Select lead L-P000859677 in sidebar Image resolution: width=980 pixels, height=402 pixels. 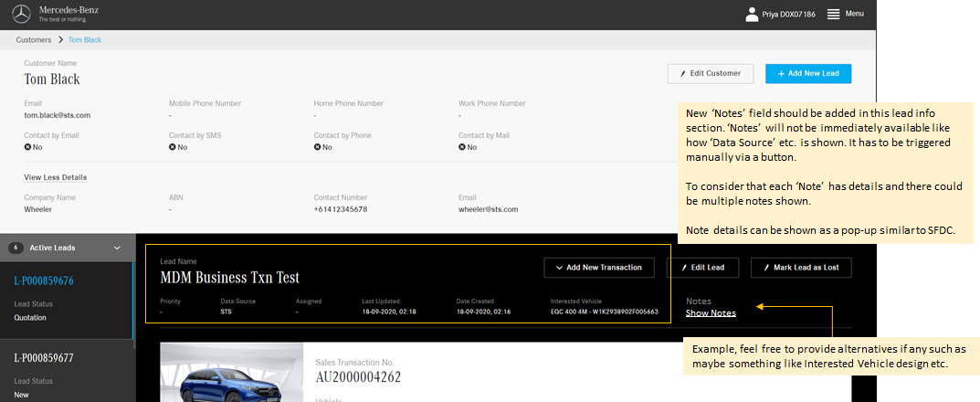(44, 358)
